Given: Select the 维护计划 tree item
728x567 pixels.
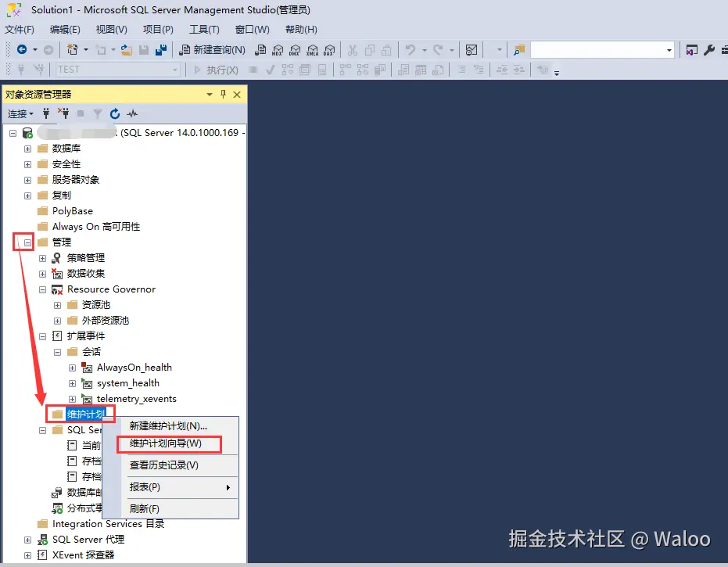Looking at the screenshot, I should (x=86, y=414).
